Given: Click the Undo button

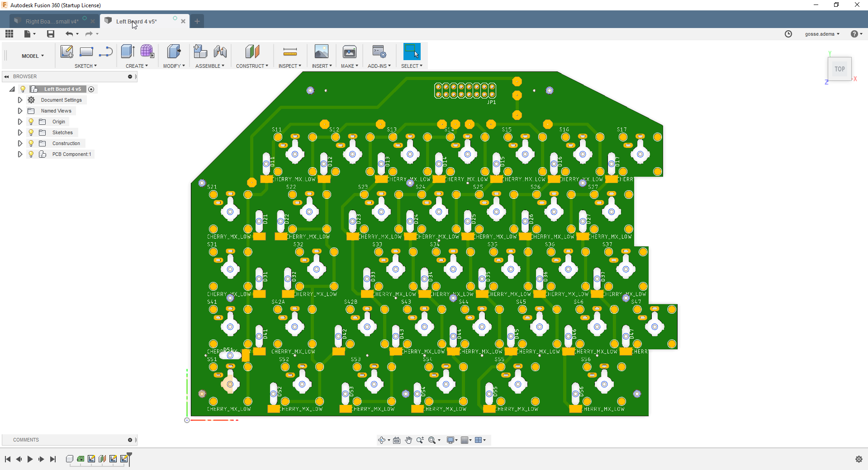Looking at the screenshot, I should coord(69,34).
